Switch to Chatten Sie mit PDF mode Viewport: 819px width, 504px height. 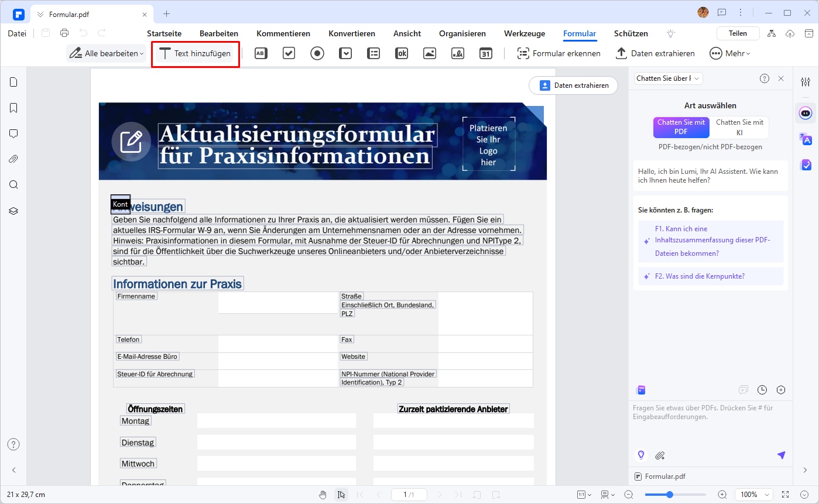[x=681, y=127]
